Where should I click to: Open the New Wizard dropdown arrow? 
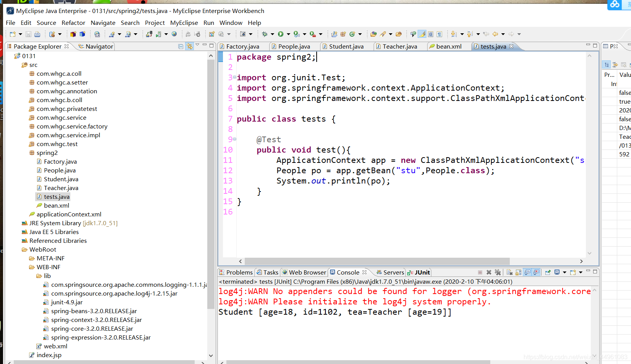click(20, 34)
